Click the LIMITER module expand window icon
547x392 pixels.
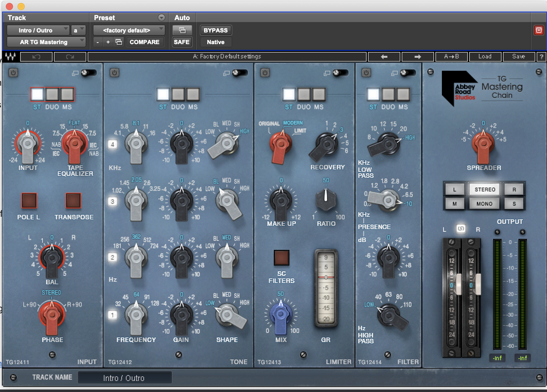pos(327,73)
